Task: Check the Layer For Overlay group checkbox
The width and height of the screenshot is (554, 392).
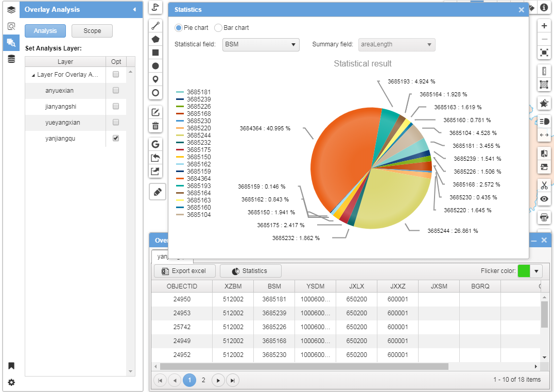Action: point(115,74)
